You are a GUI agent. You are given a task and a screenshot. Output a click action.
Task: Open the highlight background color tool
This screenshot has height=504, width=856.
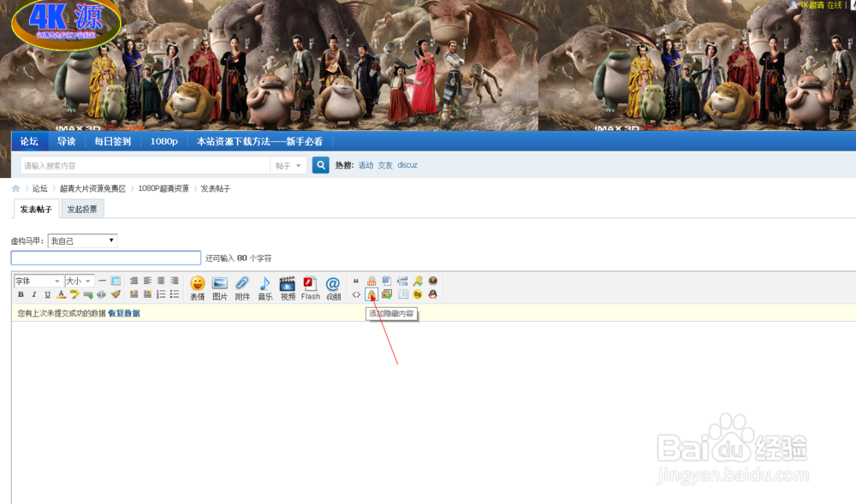(74, 294)
